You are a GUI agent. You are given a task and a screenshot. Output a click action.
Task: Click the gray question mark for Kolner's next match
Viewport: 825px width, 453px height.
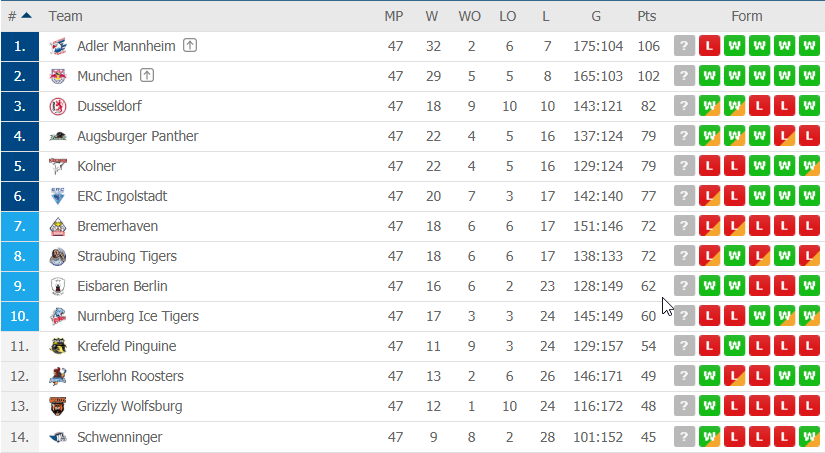pos(684,166)
